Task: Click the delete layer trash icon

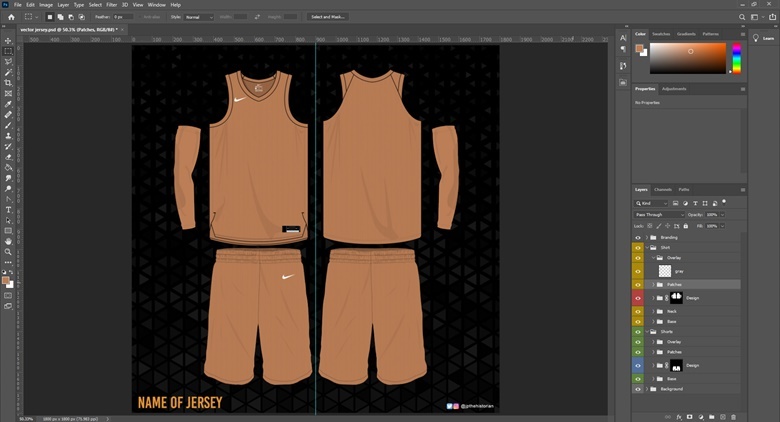Action: coord(733,417)
